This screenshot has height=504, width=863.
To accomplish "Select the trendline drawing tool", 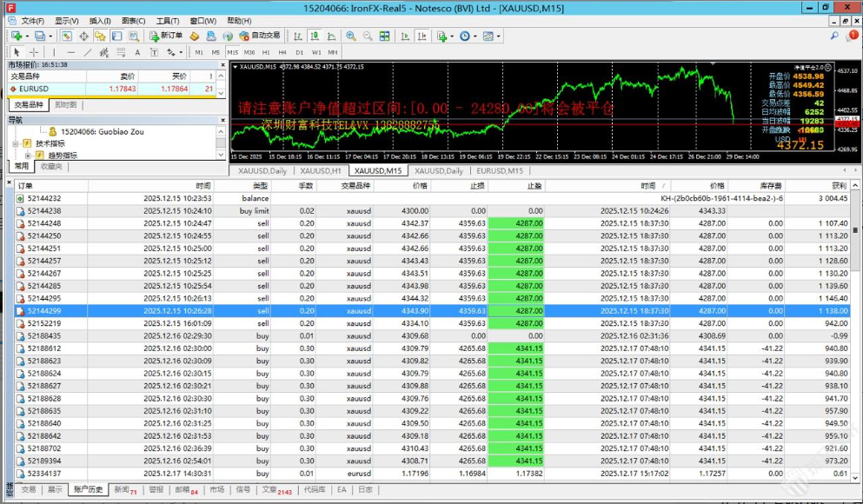I will (x=88, y=52).
